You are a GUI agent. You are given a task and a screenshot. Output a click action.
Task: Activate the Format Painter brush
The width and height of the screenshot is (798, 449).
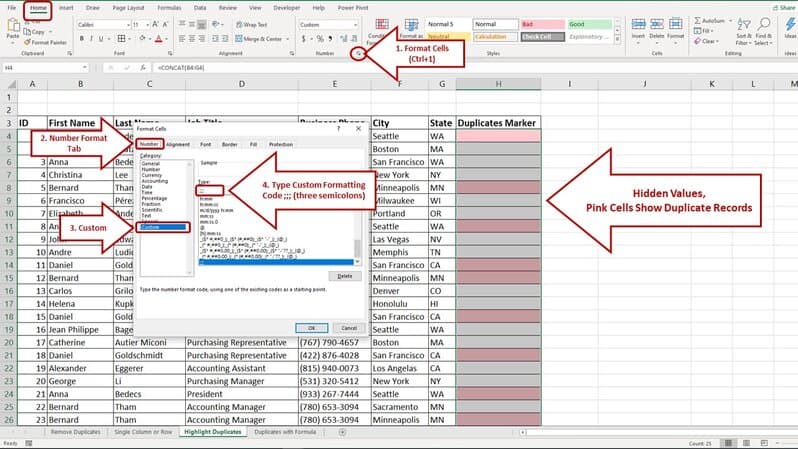27,42
